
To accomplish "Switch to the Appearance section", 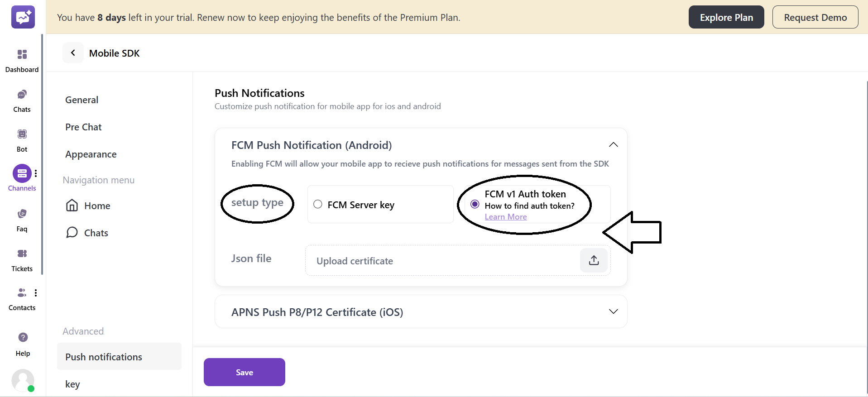I will point(91,154).
